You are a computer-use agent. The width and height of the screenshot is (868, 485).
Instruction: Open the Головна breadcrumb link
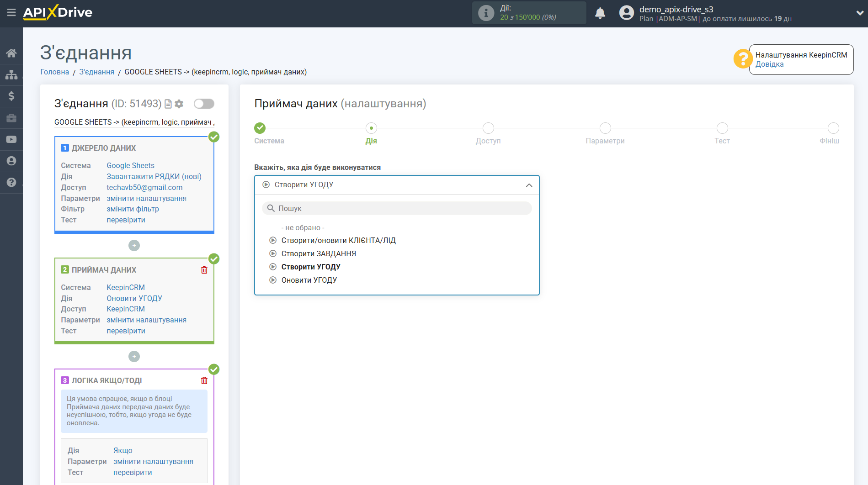click(55, 72)
